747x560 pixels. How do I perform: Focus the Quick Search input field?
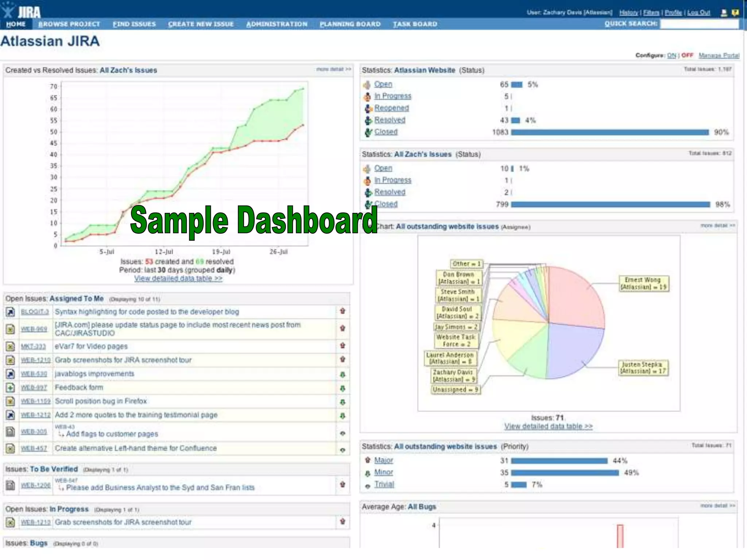pos(699,24)
